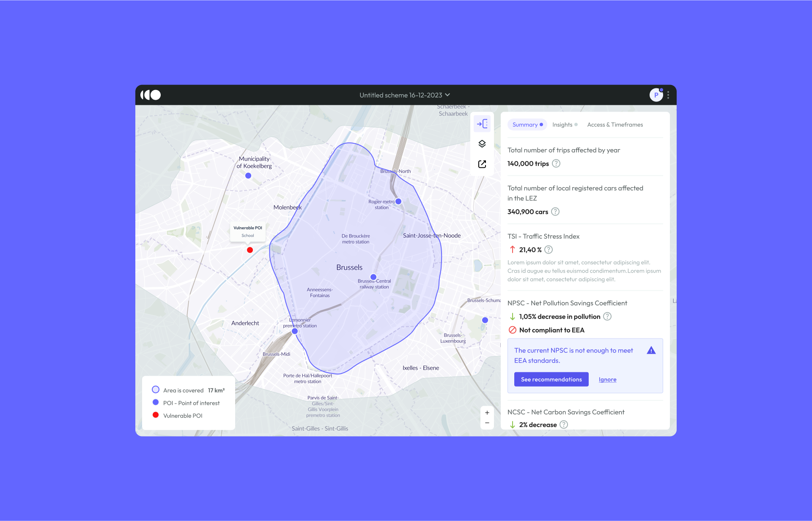The width and height of the screenshot is (812, 521).
Task: Click help icon next to 140,000 trips
Action: tap(556, 164)
